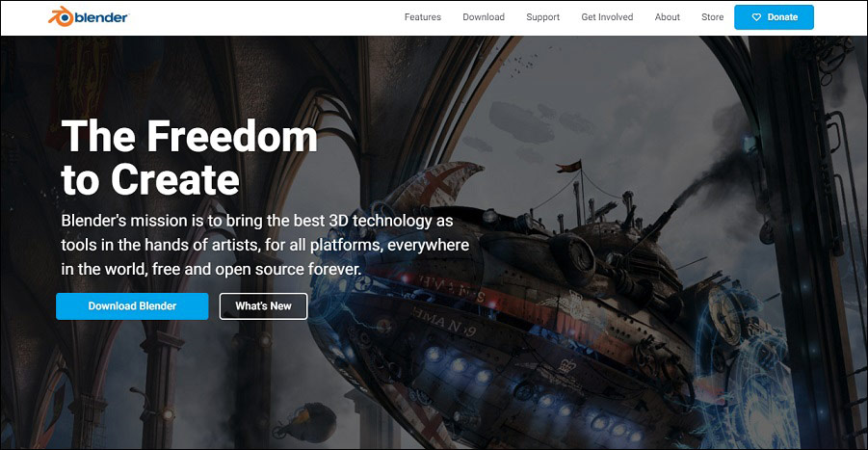Open the Download nav link
868x450 pixels.
(x=484, y=17)
